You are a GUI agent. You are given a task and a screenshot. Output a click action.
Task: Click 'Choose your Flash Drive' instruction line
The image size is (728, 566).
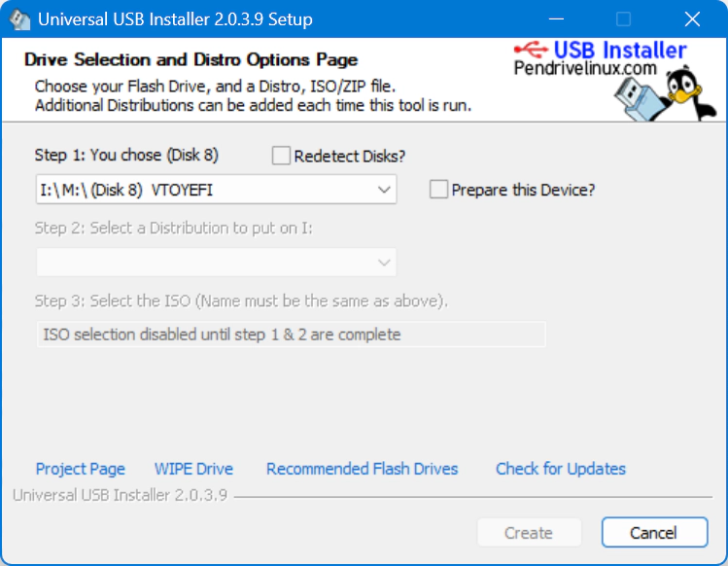pos(215,87)
